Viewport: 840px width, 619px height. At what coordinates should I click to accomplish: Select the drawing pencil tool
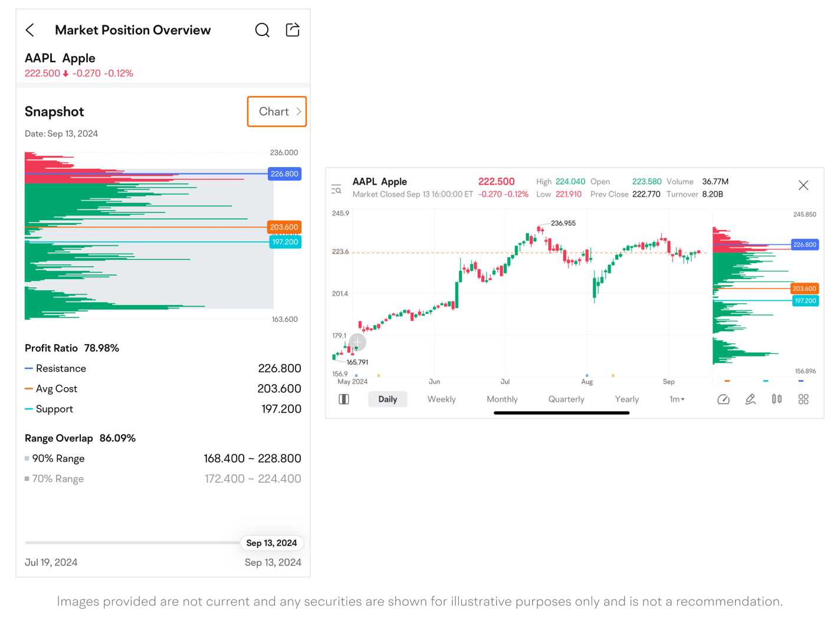pyautogui.click(x=750, y=399)
